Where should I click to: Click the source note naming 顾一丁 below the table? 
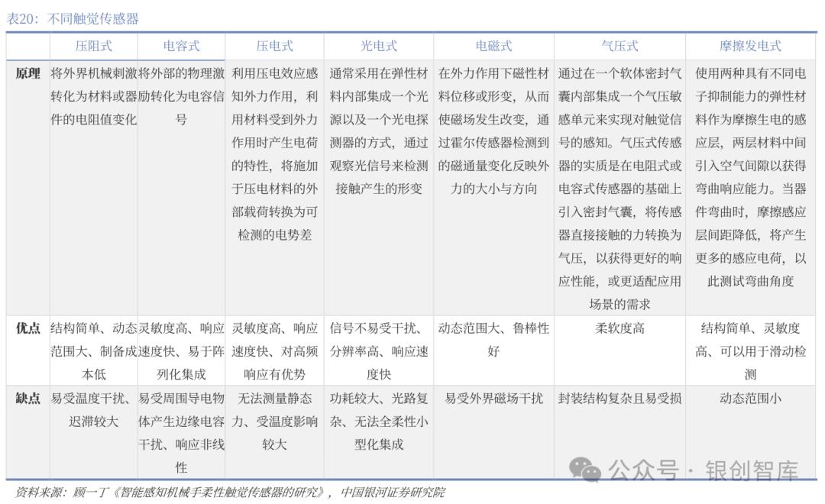coord(230,493)
